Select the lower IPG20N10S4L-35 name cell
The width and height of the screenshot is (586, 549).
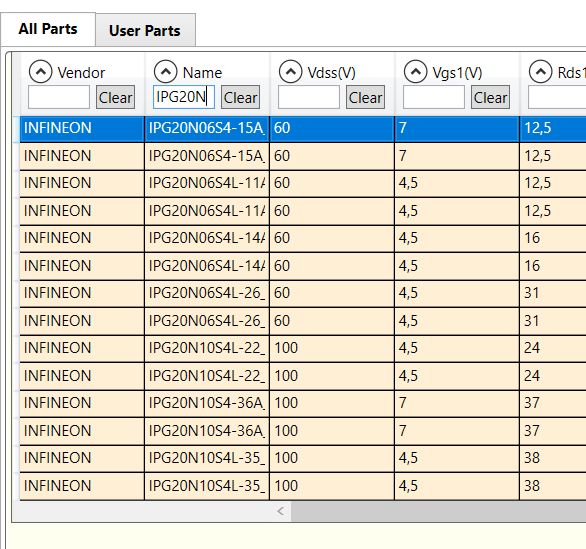pyautogui.click(x=207, y=486)
